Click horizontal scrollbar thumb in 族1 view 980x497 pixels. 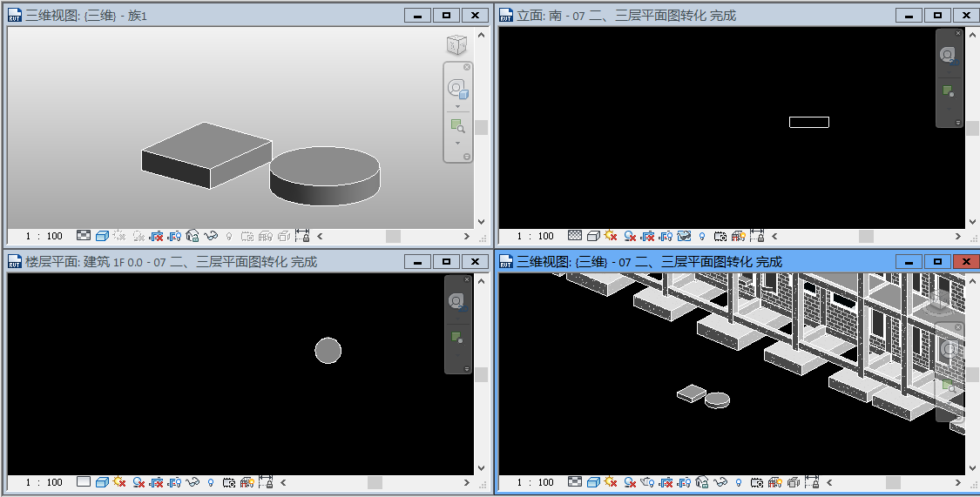[393, 236]
